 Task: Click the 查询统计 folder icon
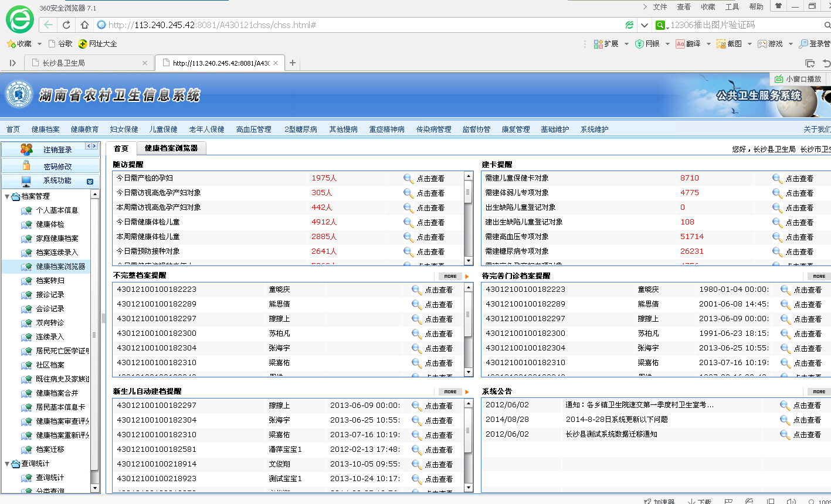[15, 464]
